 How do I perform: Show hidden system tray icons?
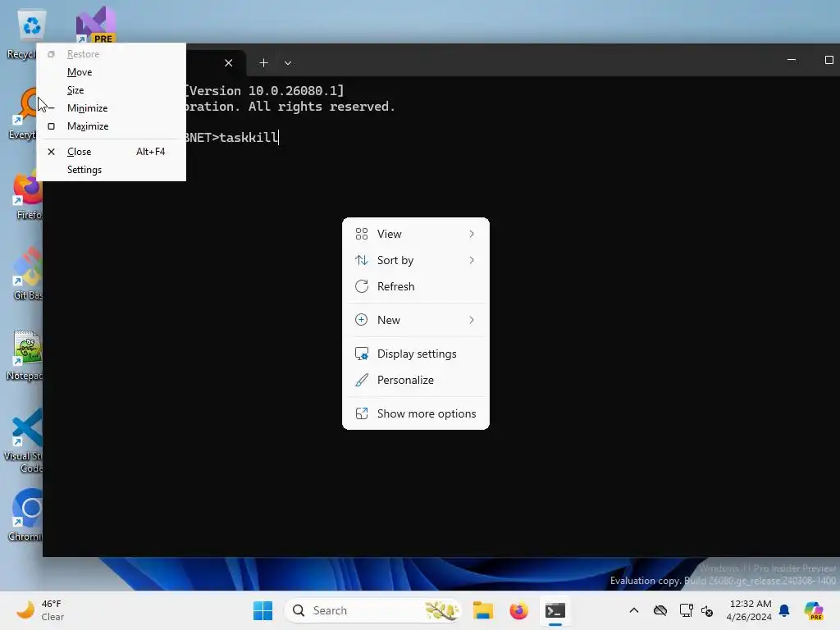pos(634,610)
